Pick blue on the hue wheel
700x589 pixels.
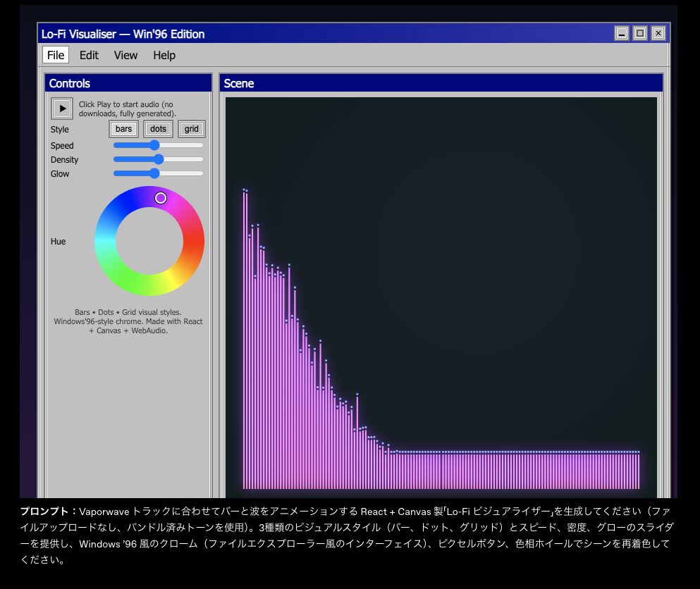coord(128,203)
